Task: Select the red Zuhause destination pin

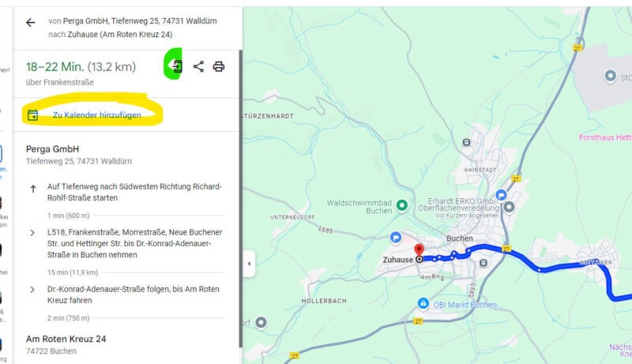Action: [x=419, y=250]
